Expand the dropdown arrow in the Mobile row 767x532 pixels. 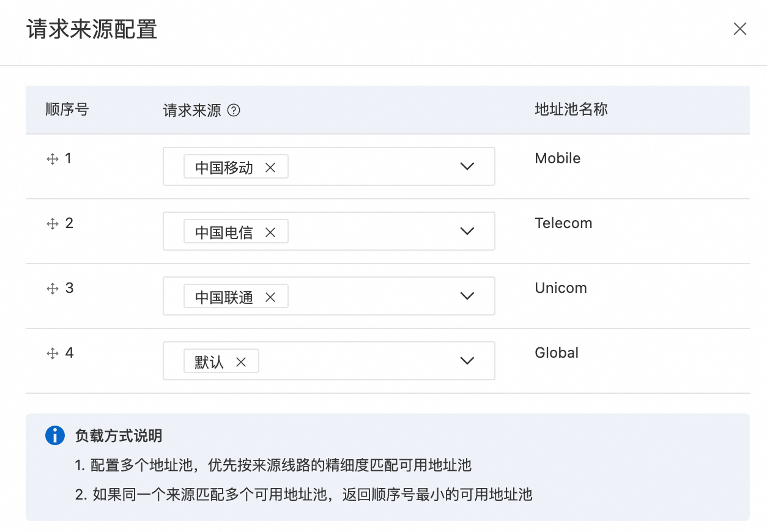[x=467, y=166]
